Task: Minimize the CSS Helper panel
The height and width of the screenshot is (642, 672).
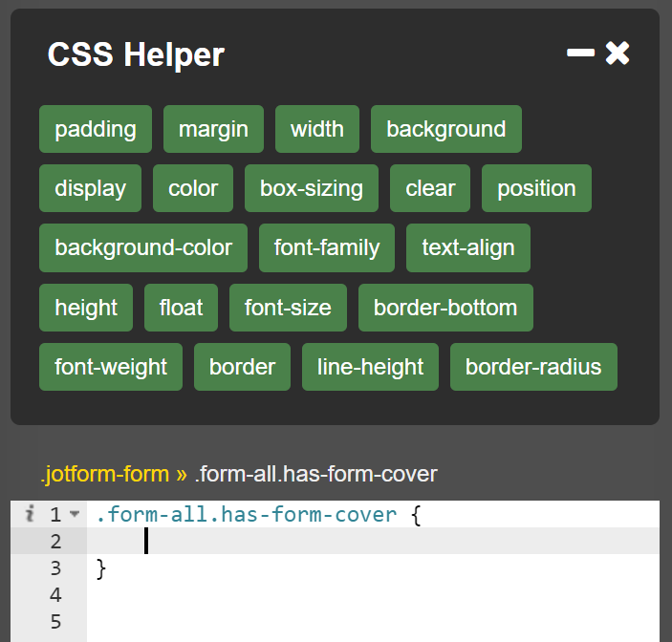Action: click(580, 53)
